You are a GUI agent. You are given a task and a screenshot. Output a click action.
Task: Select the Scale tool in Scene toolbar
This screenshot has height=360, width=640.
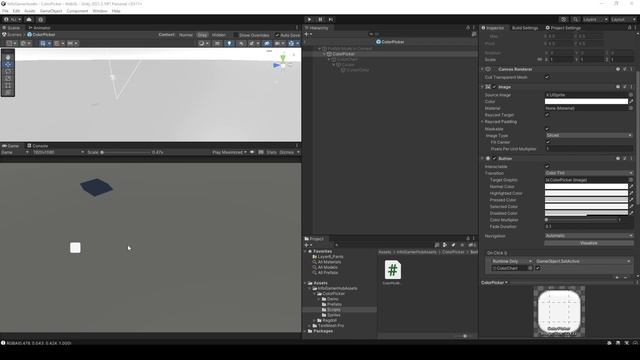pyautogui.click(x=8, y=78)
